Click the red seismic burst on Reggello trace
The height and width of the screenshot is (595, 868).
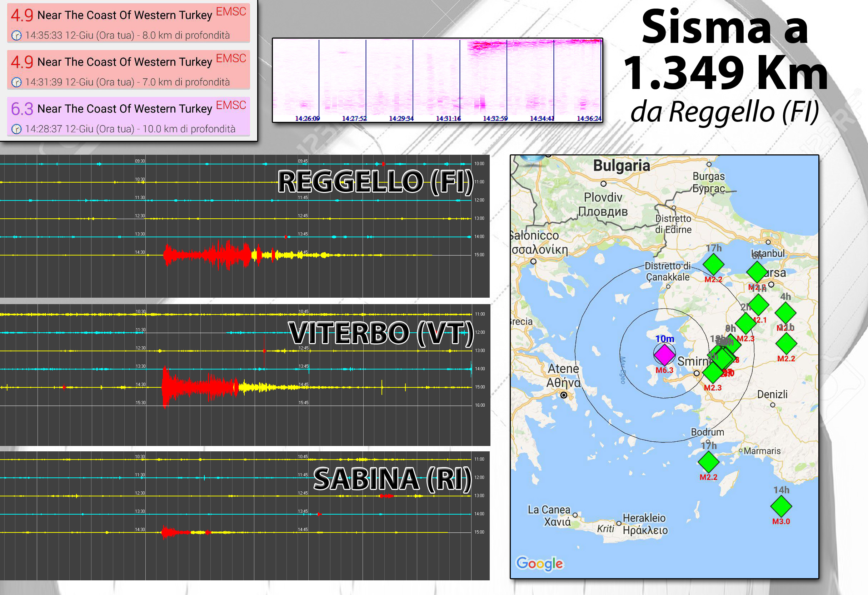coord(207,255)
